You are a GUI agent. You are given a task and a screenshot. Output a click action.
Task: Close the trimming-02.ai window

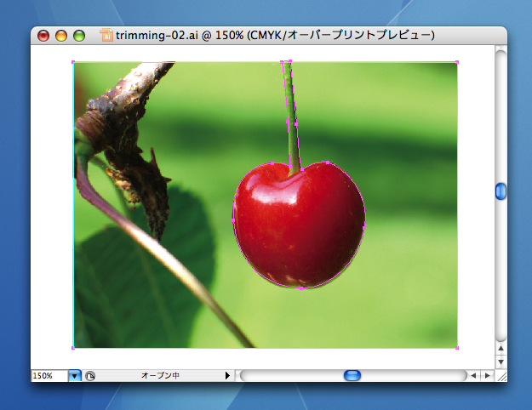pyautogui.click(x=43, y=36)
